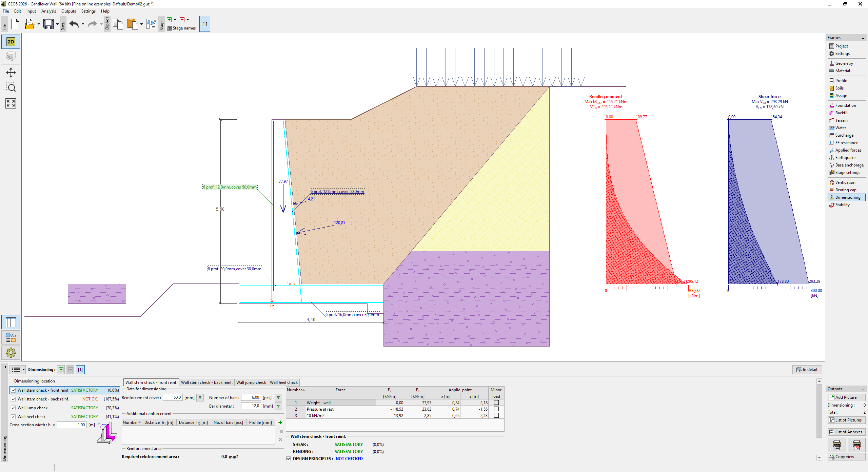Screen dimensions: 868x472
Task: Open drawing settings gear icon
Action: [11, 353]
